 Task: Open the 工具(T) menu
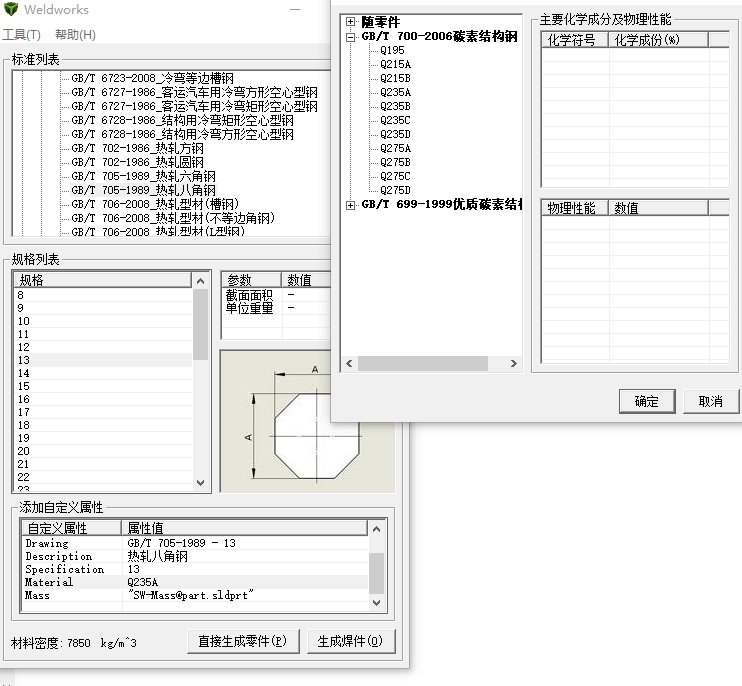click(21, 35)
